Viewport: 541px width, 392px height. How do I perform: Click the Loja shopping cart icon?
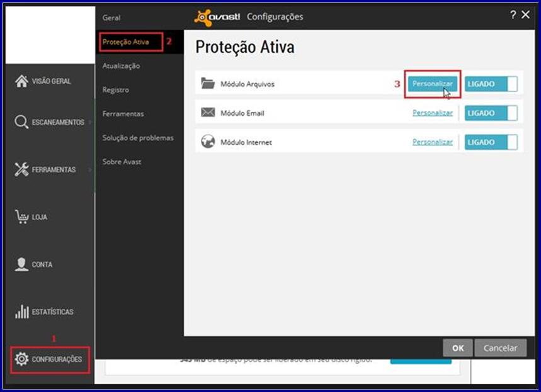tap(22, 217)
